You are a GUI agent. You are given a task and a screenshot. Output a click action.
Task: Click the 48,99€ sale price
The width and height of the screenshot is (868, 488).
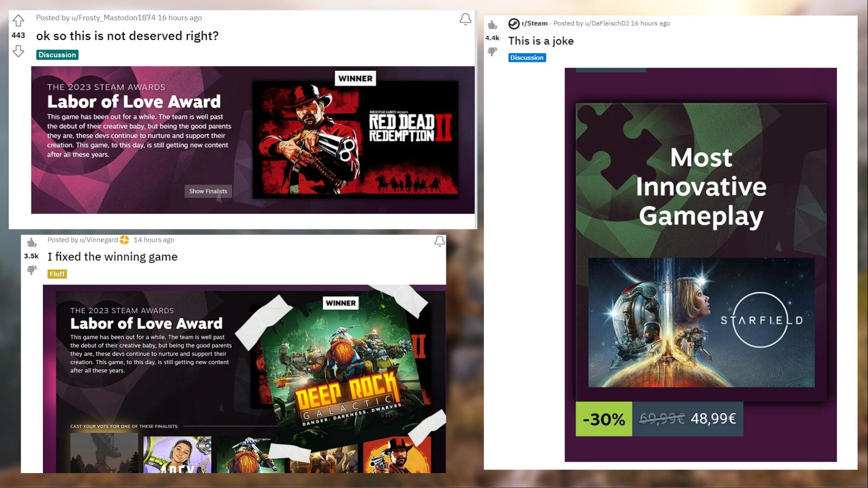[713, 418]
